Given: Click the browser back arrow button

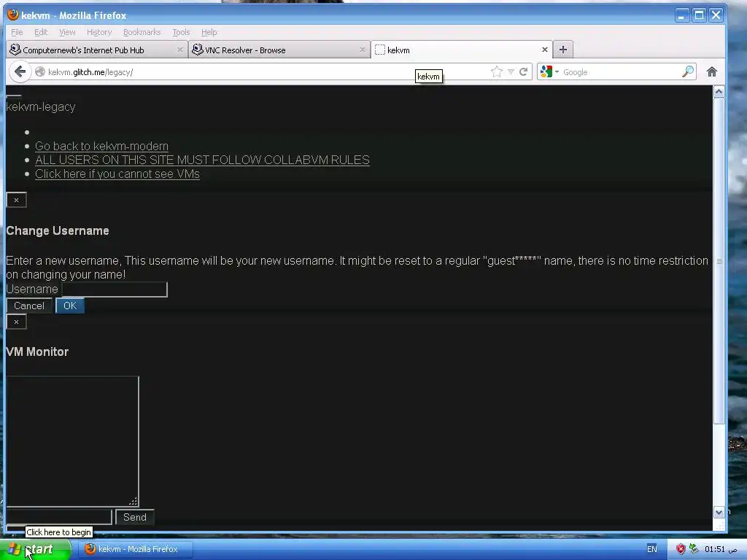Looking at the screenshot, I should (20, 72).
